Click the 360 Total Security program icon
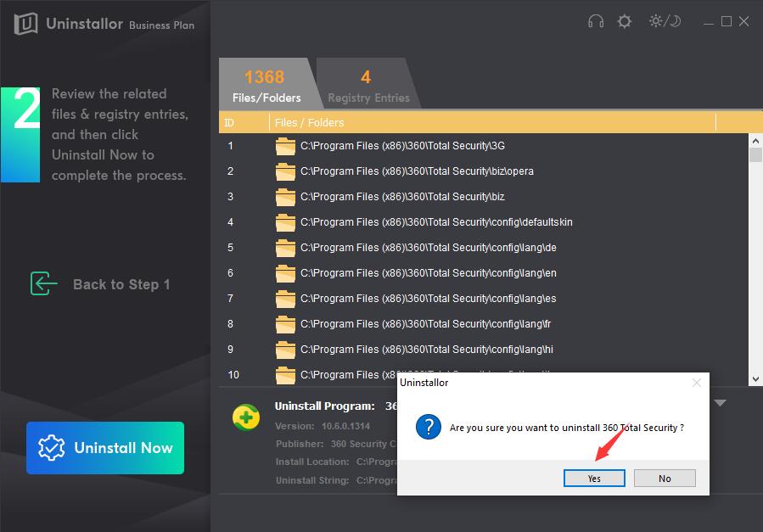This screenshot has height=532, width=763. click(x=246, y=417)
